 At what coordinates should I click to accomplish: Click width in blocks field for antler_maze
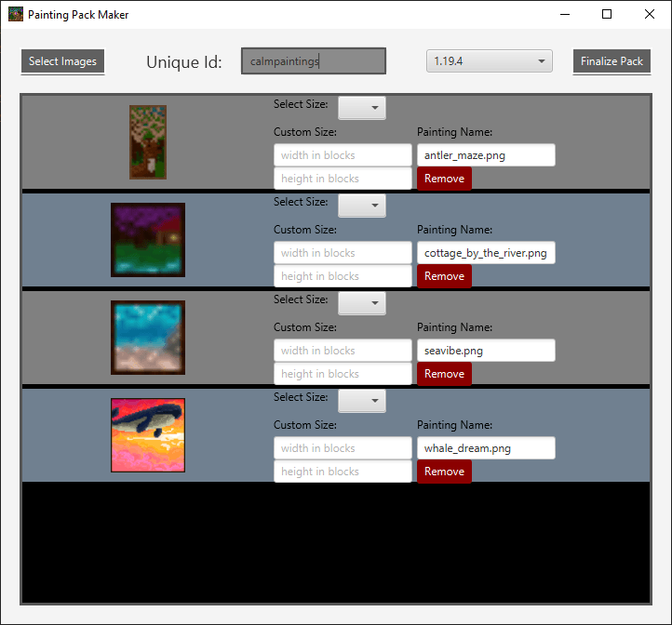coord(343,155)
